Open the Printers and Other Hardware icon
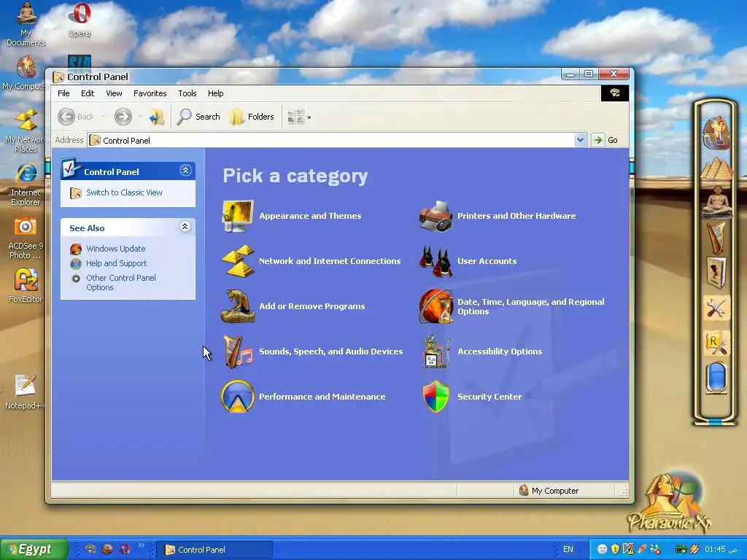The height and width of the screenshot is (560, 747). [x=436, y=216]
